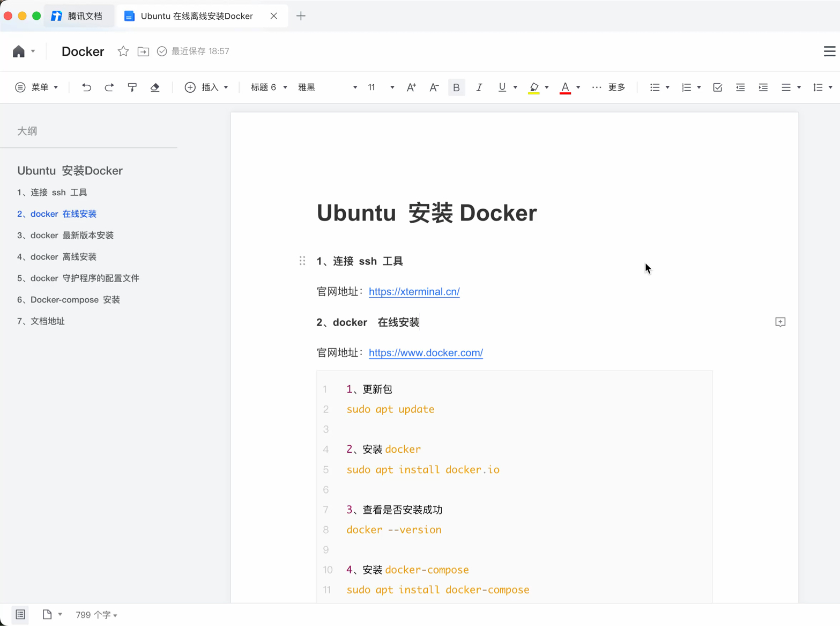The height and width of the screenshot is (626, 840).
Task: Click the line spacing icon
Action: coord(817,87)
